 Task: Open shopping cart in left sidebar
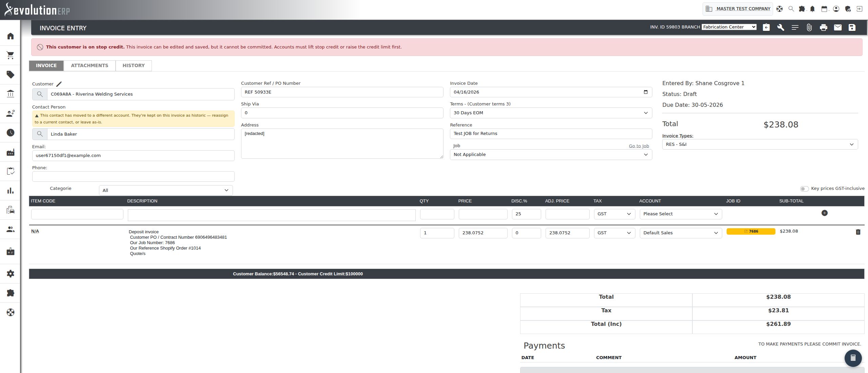click(x=11, y=55)
